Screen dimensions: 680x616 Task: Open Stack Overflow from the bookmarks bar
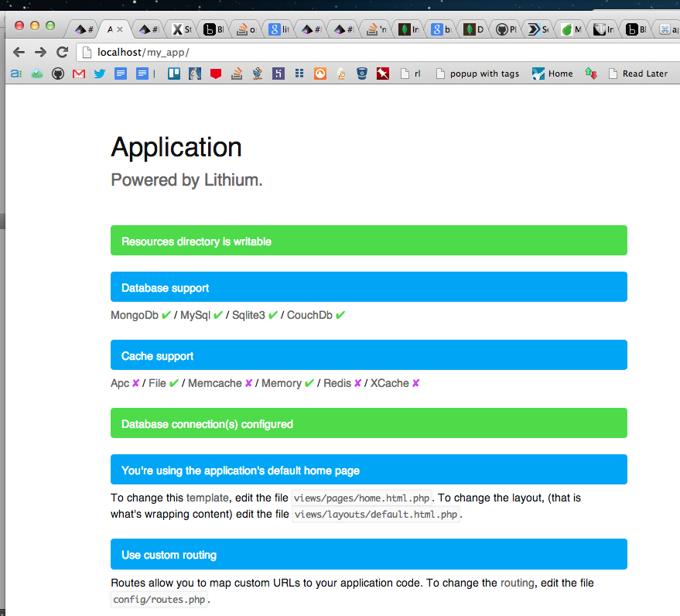[x=237, y=73]
